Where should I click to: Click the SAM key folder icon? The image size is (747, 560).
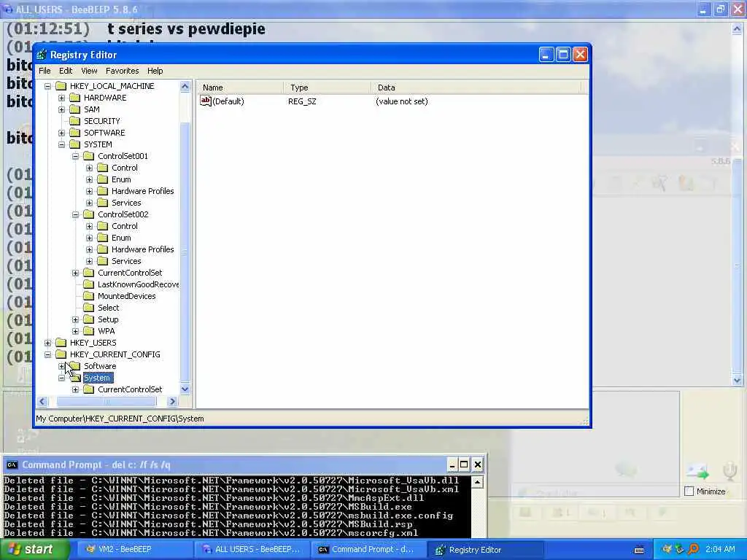75,109
